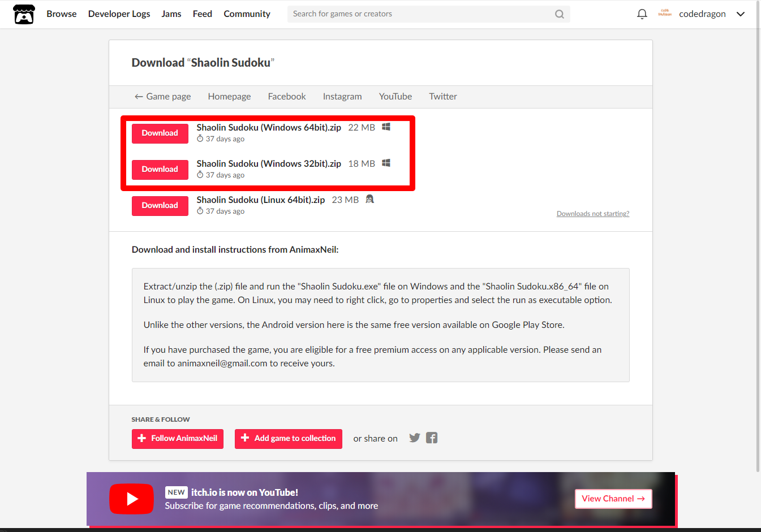Open the Community page
This screenshot has width=761, height=532.
(247, 14)
